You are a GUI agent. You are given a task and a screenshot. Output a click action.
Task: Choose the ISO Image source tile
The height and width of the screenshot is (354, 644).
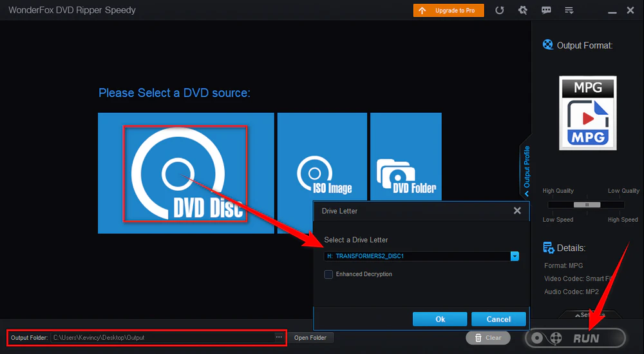point(322,157)
